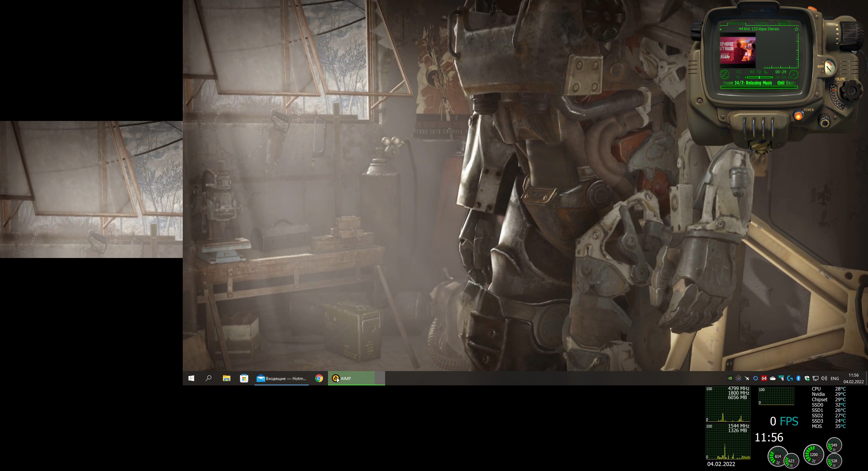
Task: Click the Nvidia 29°C temperature reading
Action: click(x=829, y=394)
